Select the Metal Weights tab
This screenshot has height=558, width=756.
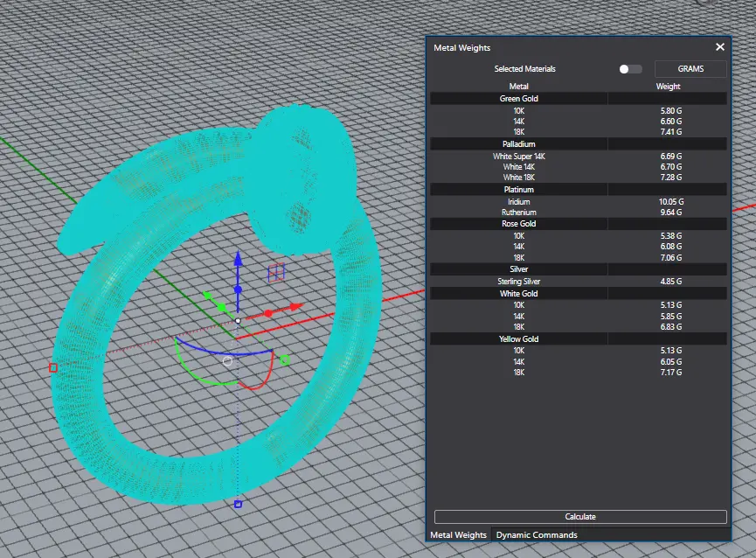458,535
